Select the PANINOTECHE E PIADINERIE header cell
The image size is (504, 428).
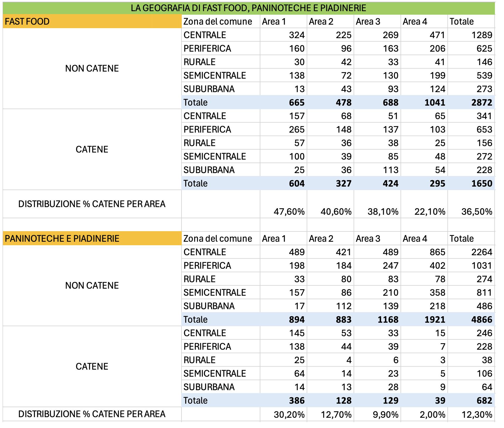click(92, 238)
